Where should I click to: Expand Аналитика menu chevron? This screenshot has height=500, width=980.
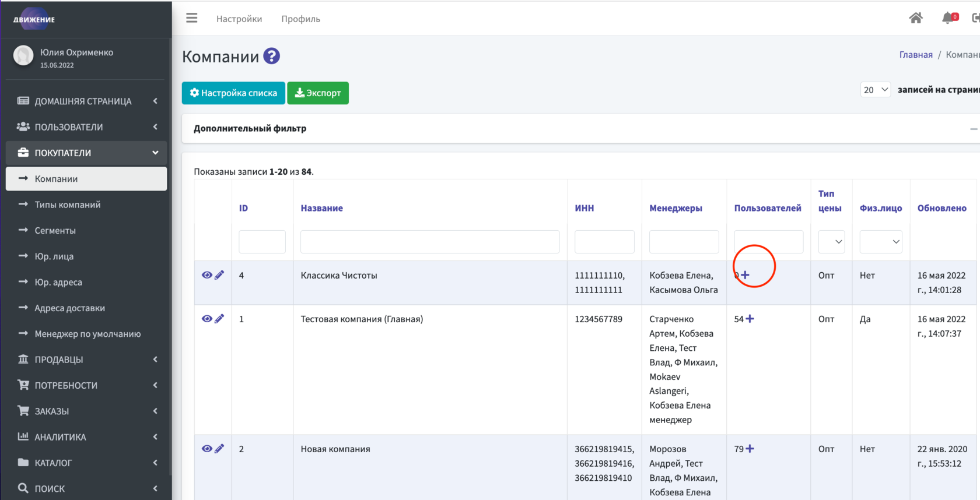click(155, 436)
